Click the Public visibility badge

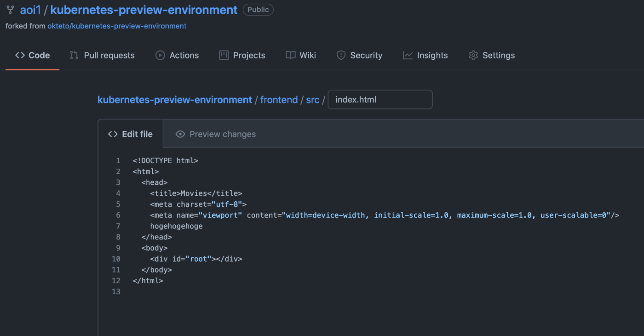[x=258, y=10]
